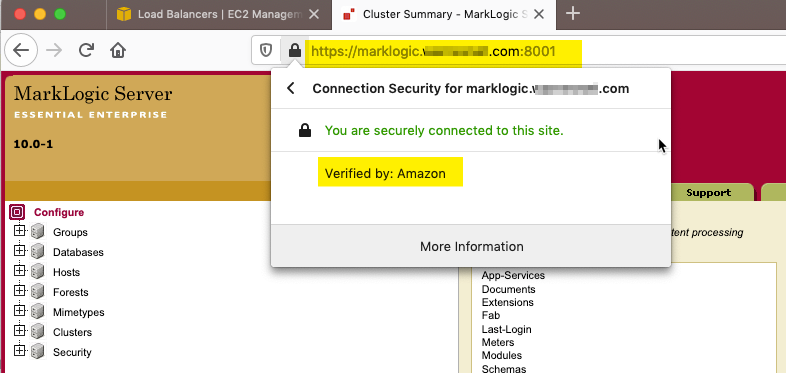Open a new browser tab
The image size is (786, 373).
572,14
